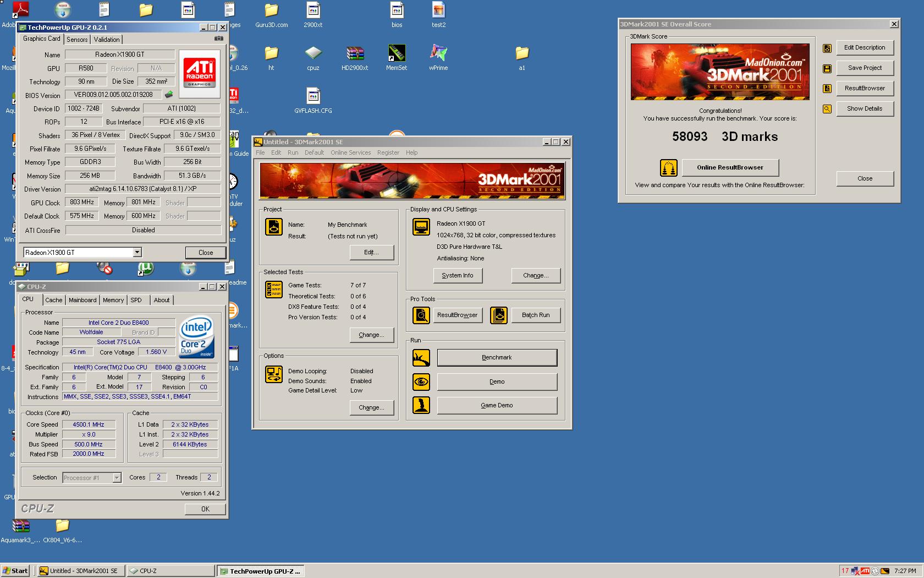Open the test2 desktop file

(x=438, y=15)
